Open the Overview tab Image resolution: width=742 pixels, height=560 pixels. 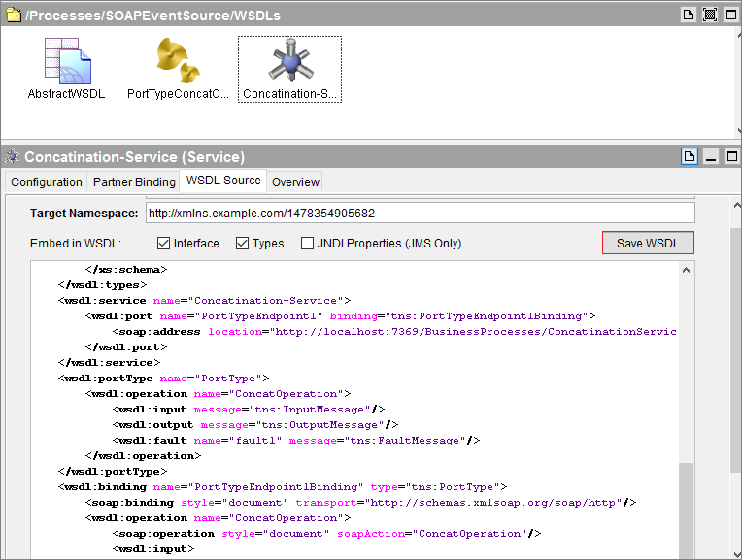point(295,182)
